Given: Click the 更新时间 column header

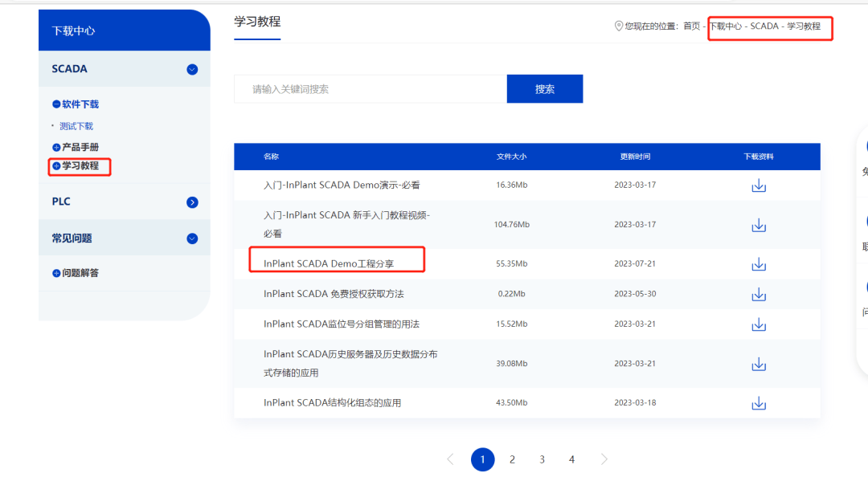Looking at the screenshot, I should (635, 157).
